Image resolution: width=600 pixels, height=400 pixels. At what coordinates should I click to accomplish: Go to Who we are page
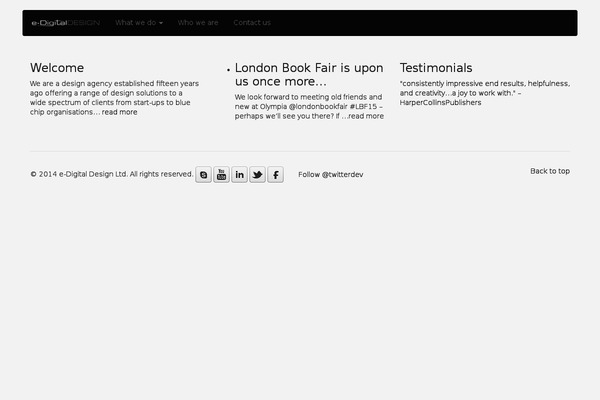(x=198, y=23)
